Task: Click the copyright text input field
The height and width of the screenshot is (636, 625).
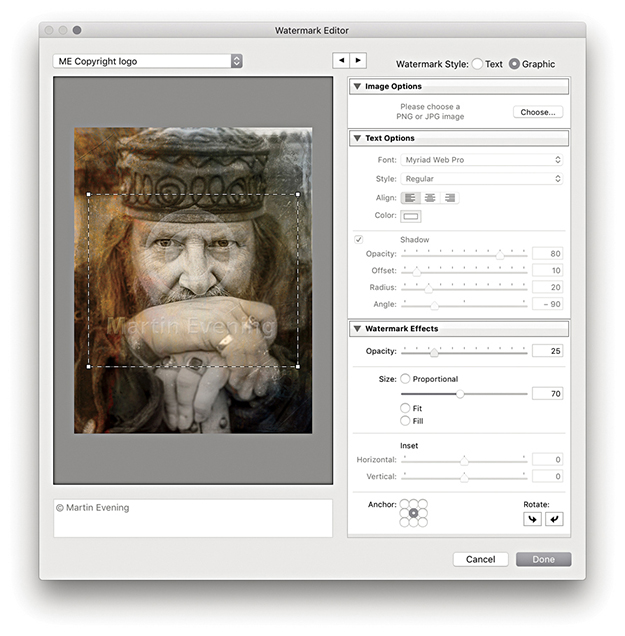Action: [192, 518]
